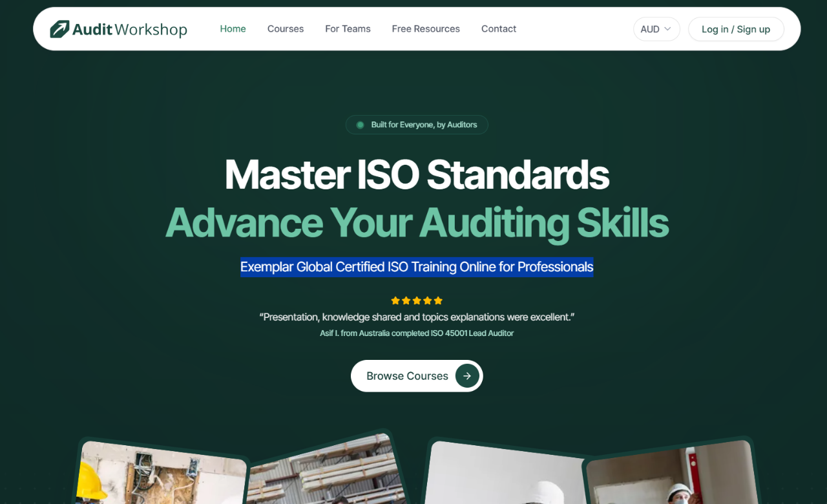The height and width of the screenshot is (504, 827).
Task: Visit the Contact page link
Action: click(x=499, y=29)
